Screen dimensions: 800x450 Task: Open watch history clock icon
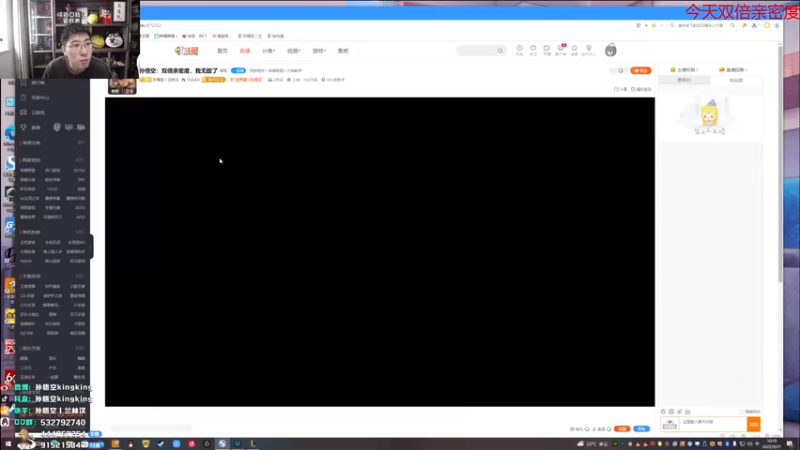tap(519, 50)
